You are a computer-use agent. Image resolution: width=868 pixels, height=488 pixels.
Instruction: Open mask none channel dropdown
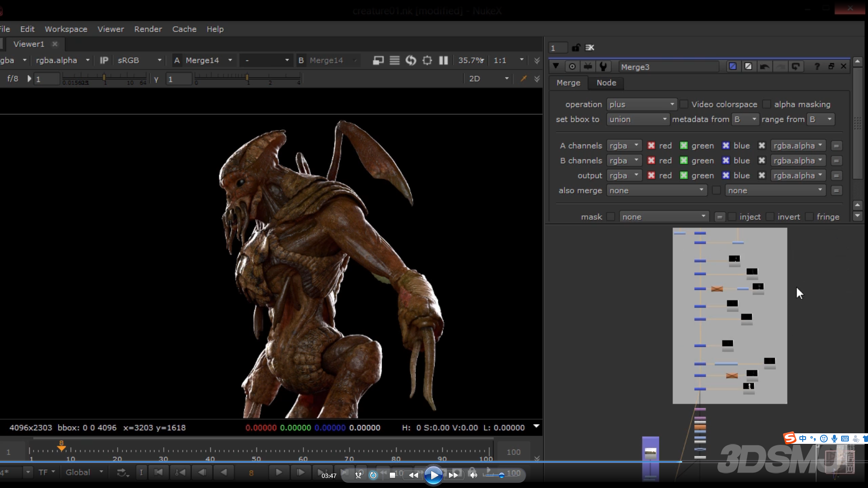pyautogui.click(x=664, y=217)
